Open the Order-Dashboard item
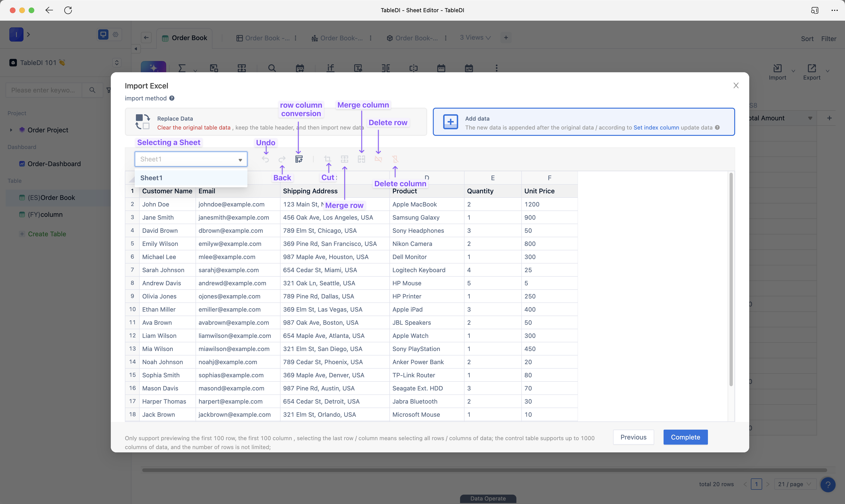This screenshot has width=845, height=504. [x=54, y=164]
